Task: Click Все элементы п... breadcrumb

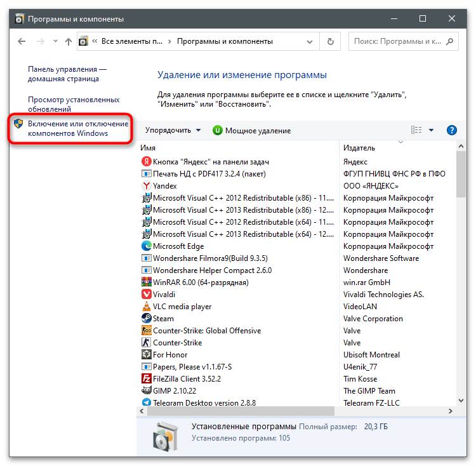Action: [132, 41]
